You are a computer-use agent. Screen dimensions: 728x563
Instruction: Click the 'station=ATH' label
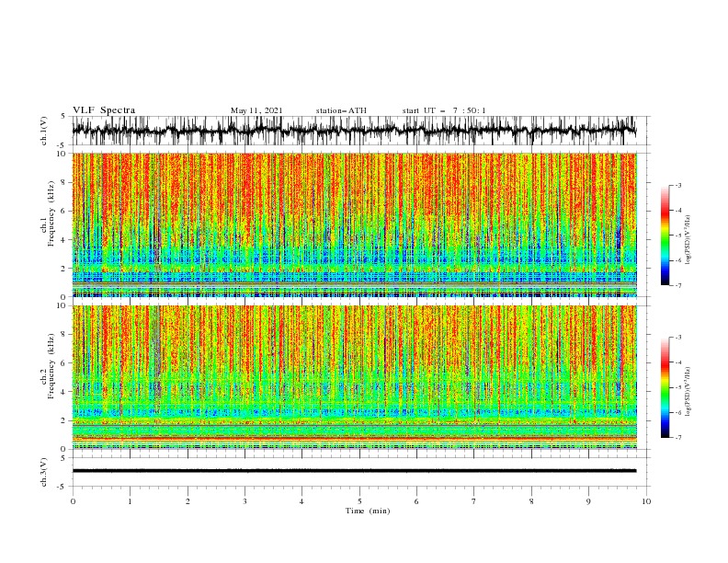[x=341, y=110]
